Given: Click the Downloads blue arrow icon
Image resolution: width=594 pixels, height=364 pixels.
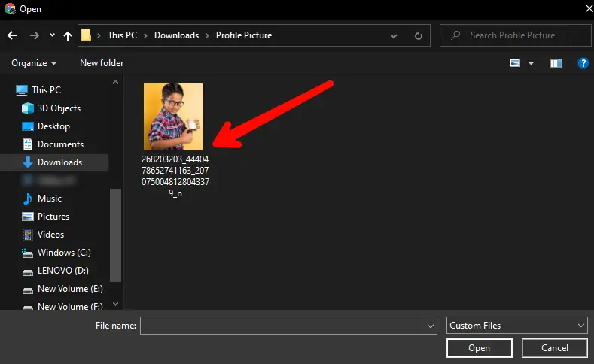Looking at the screenshot, I should pyautogui.click(x=28, y=162).
